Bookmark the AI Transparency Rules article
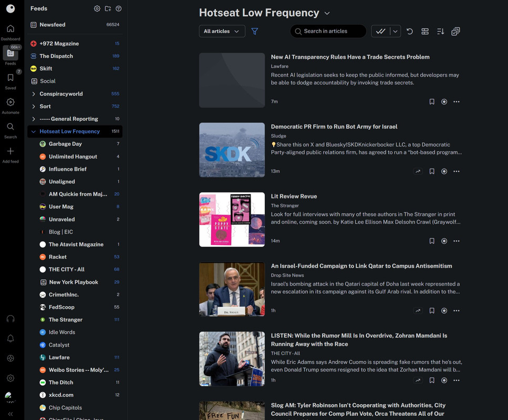 (x=432, y=102)
